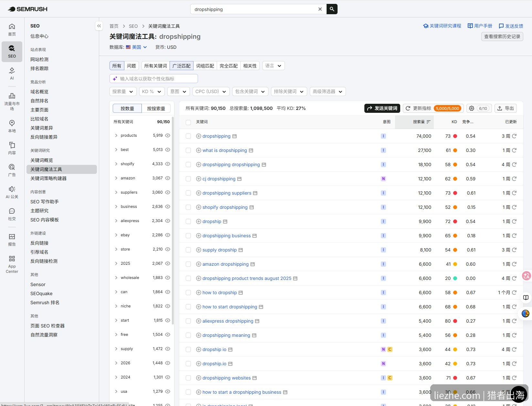The image size is (532, 406).
Task: Open the 本地 local sidebar icon
Action: pyautogui.click(x=12, y=126)
